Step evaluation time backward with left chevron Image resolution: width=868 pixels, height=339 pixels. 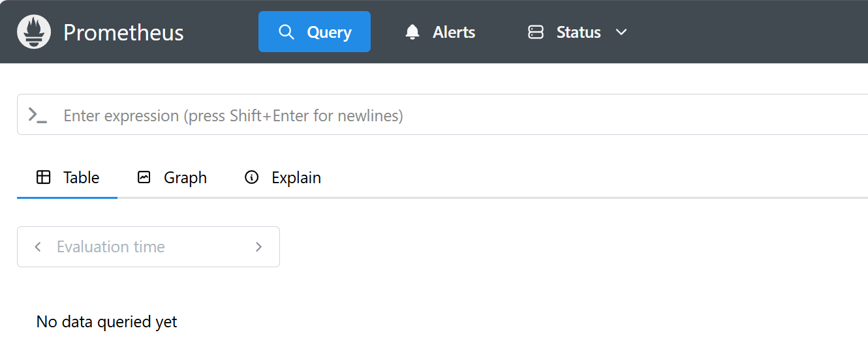click(x=38, y=246)
